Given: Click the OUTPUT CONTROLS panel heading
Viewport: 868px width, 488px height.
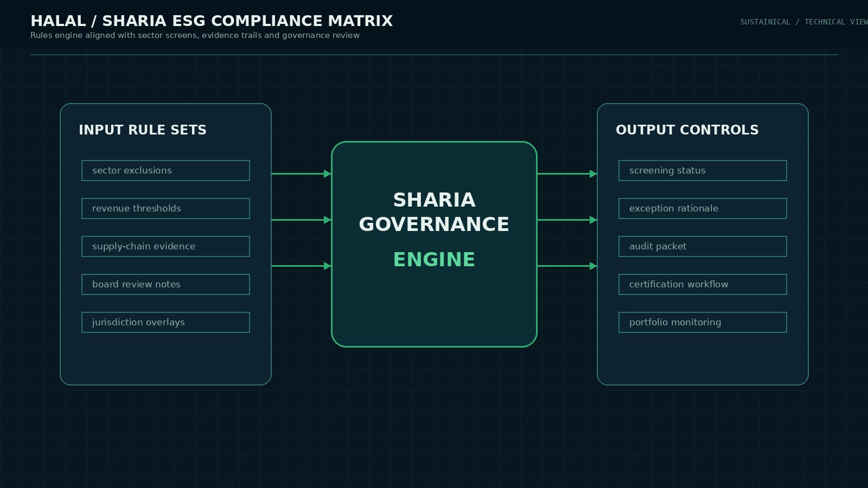Looking at the screenshot, I should 687,130.
